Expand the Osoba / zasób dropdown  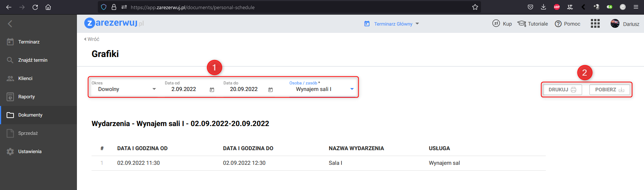click(352, 89)
